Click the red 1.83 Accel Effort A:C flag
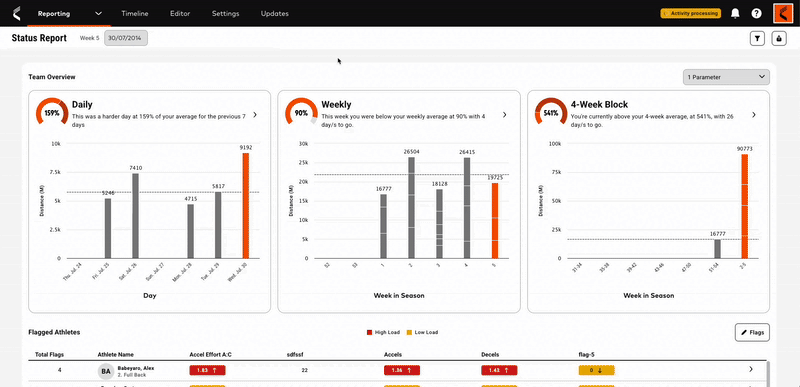 pyautogui.click(x=207, y=371)
